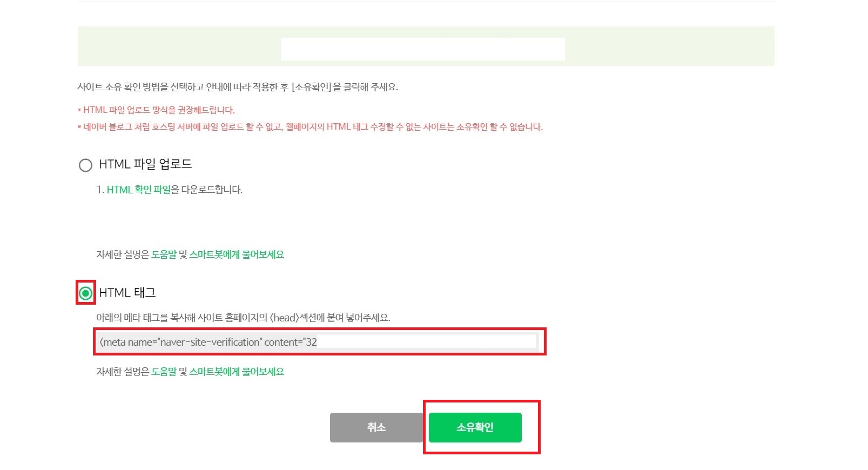This screenshot has height=470, width=868.
Task: Click the HTML 파일 업로드 label text
Action: pos(145,164)
